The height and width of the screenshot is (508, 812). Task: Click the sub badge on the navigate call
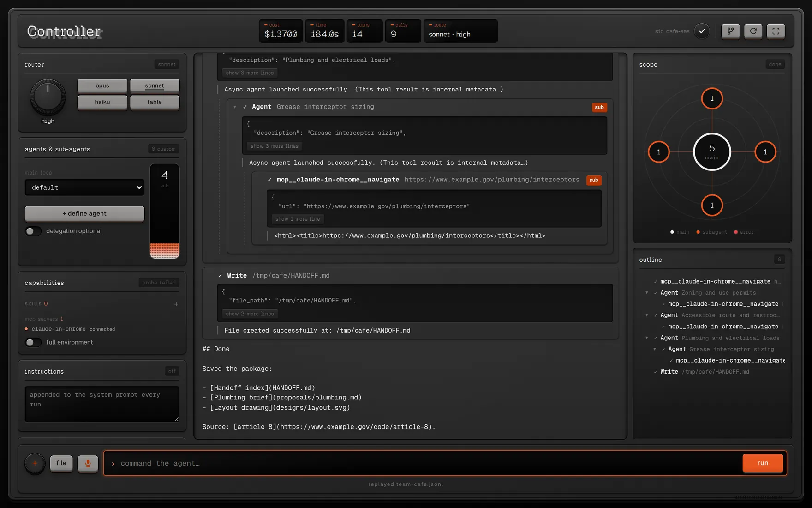click(594, 180)
